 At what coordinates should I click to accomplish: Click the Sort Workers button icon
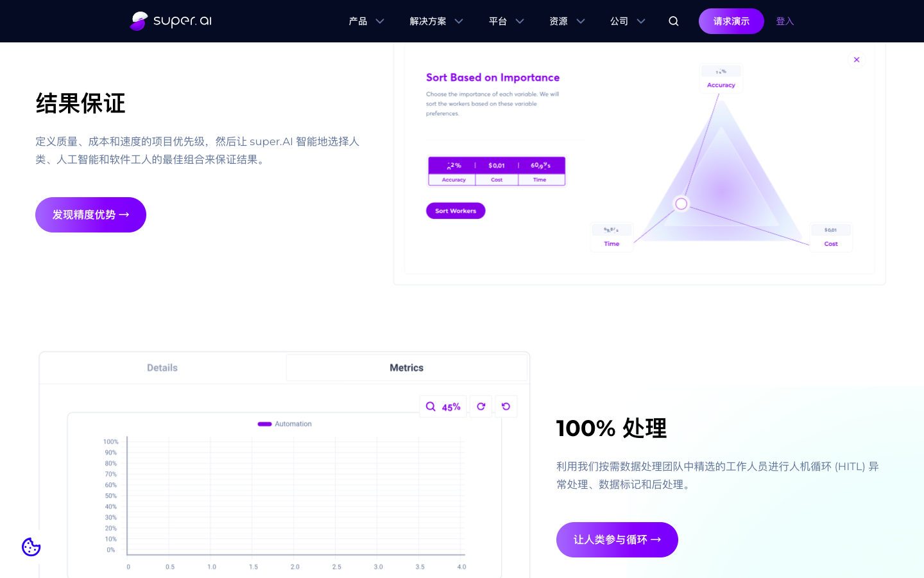(x=456, y=211)
